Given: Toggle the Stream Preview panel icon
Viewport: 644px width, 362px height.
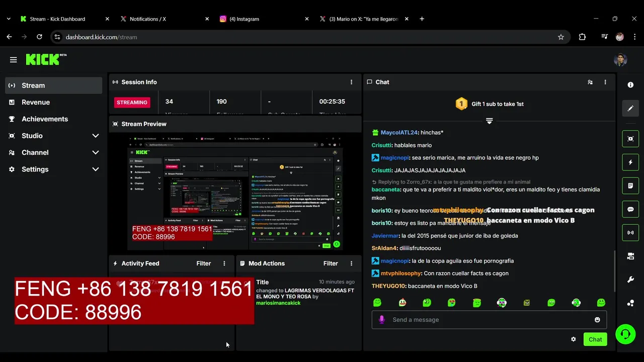Looking at the screenshot, I should point(630,139).
